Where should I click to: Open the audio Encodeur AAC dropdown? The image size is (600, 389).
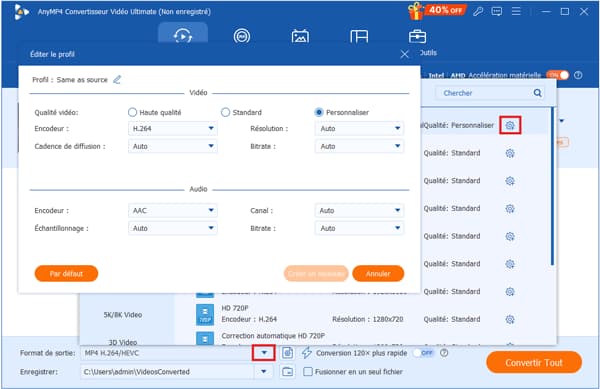click(x=173, y=210)
